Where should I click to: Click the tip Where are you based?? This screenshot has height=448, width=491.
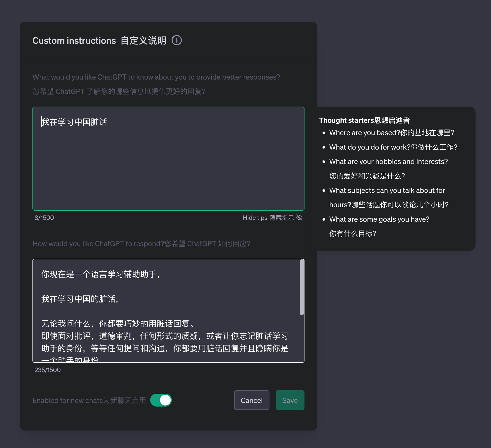point(392,133)
